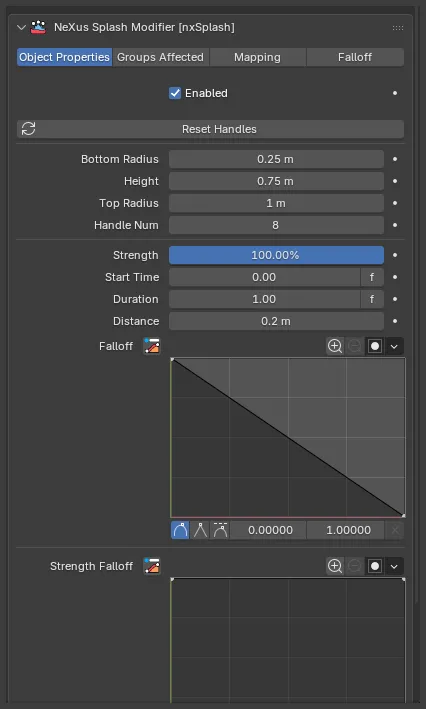Toggle clipping on the Falloff curve
426x709 pixels.
(374, 346)
